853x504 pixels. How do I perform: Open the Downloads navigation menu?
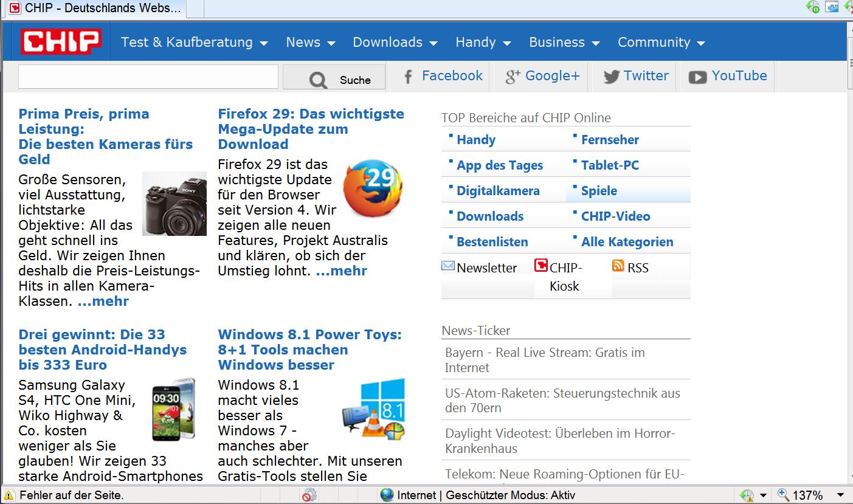click(x=388, y=42)
